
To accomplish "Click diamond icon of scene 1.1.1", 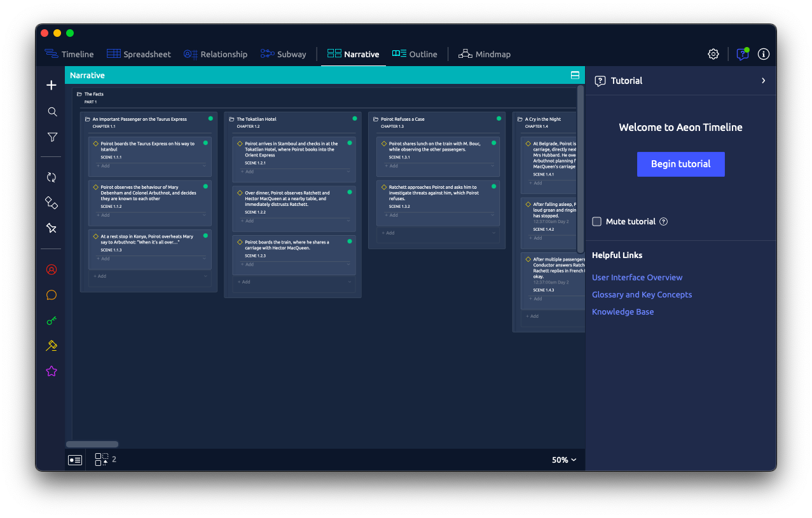I will (95, 144).
